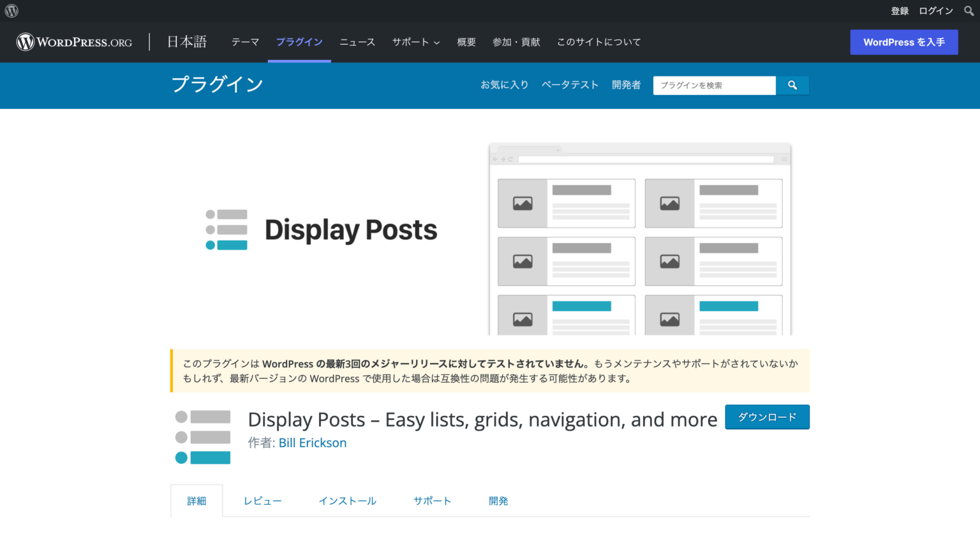
Task: Open the Bill Erickson author link
Action: [x=312, y=443]
